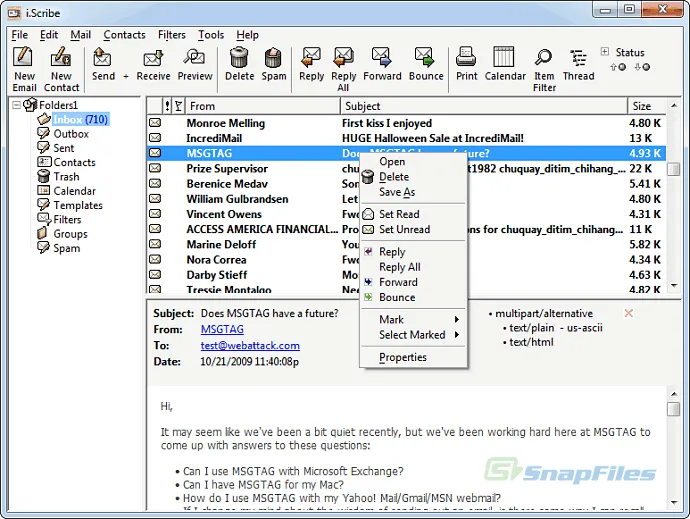The width and height of the screenshot is (690, 519).
Task: Choose Bounce in the context menu
Action: [x=413, y=298]
